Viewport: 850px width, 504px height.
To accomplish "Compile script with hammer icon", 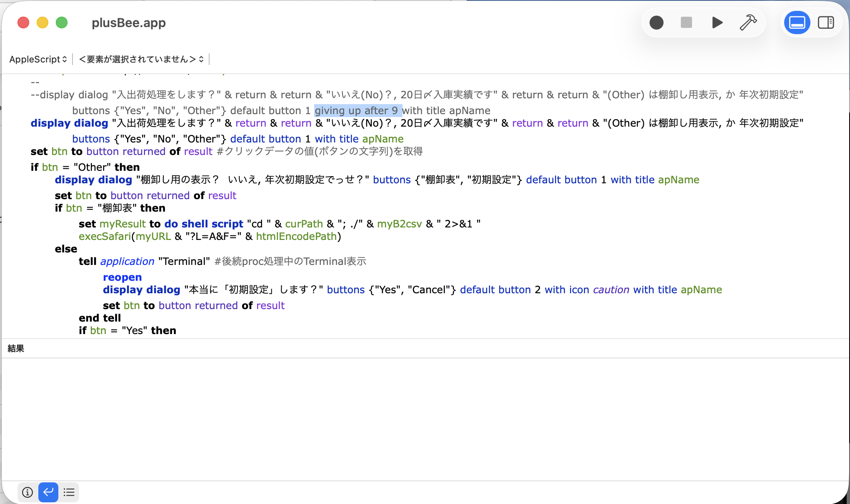I will [x=748, y=22].
